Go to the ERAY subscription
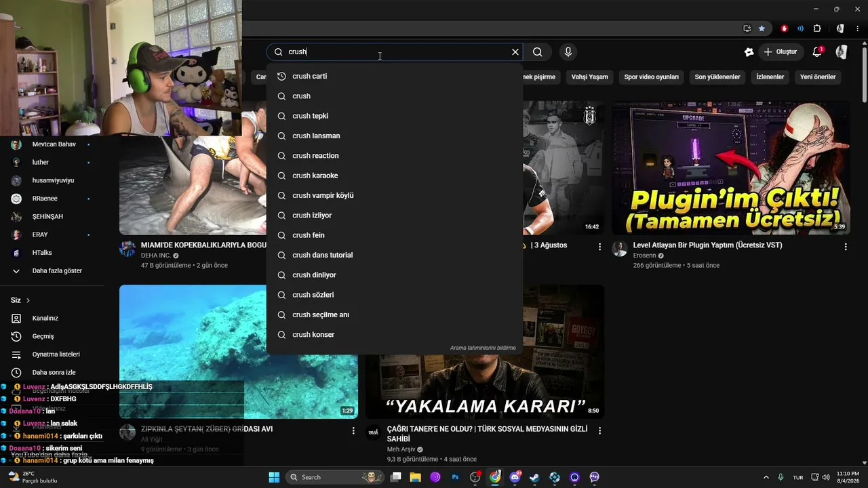The width and height of the screenshot is (868, 488). tap(52, 235)
